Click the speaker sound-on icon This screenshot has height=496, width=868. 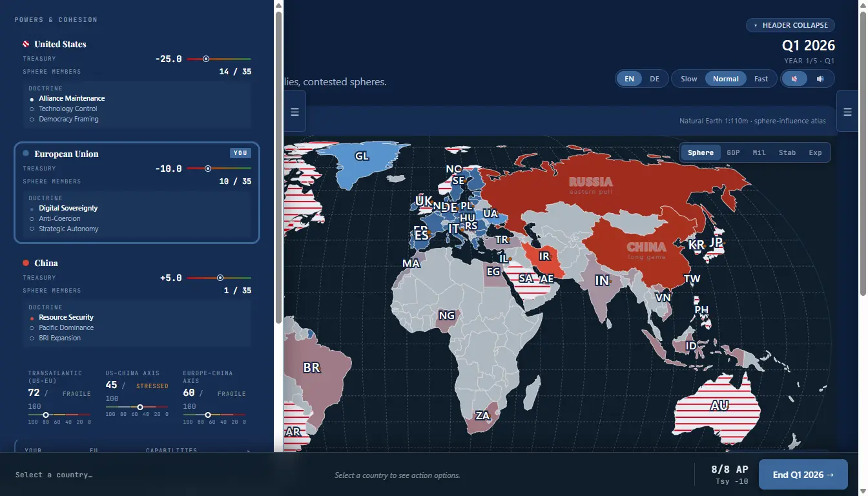point(820,79)
